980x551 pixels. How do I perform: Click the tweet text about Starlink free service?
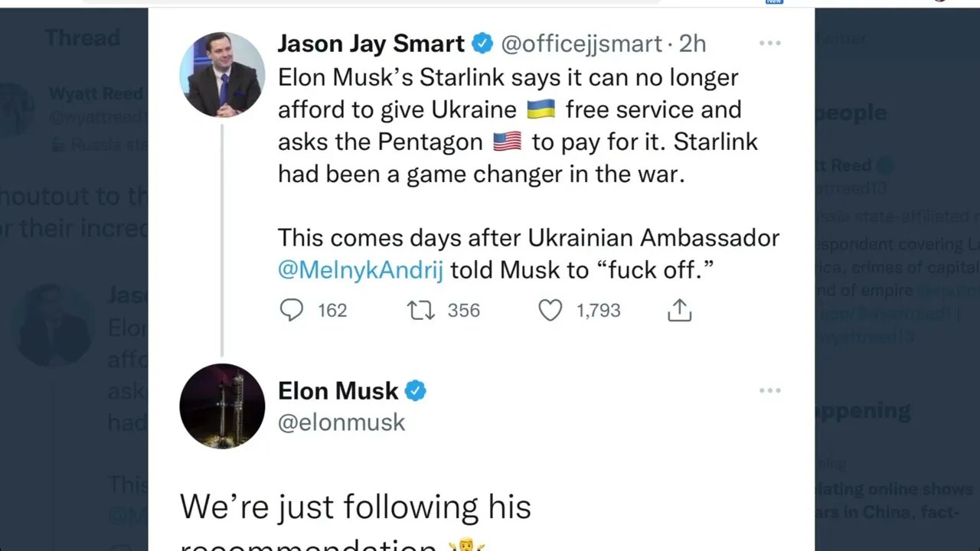click(x=508, y=109)
